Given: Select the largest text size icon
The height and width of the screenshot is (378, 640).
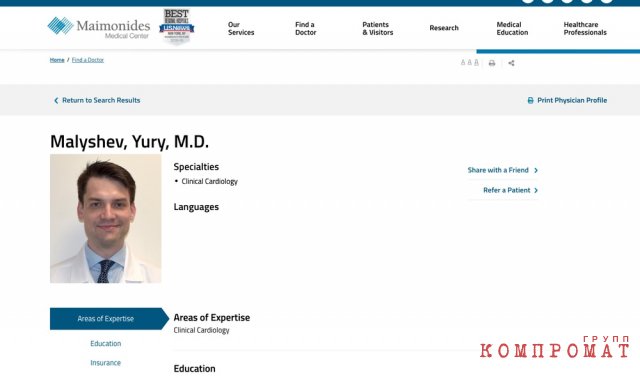Looking at the screenshot, I should (x=476, y=62).
